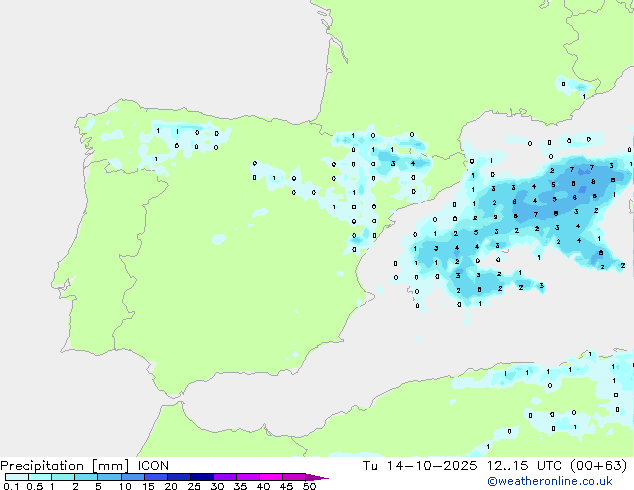Click the forecast offset '(00+63)'
The width and height of the screenshot is (634, 490).
[598, 466]
